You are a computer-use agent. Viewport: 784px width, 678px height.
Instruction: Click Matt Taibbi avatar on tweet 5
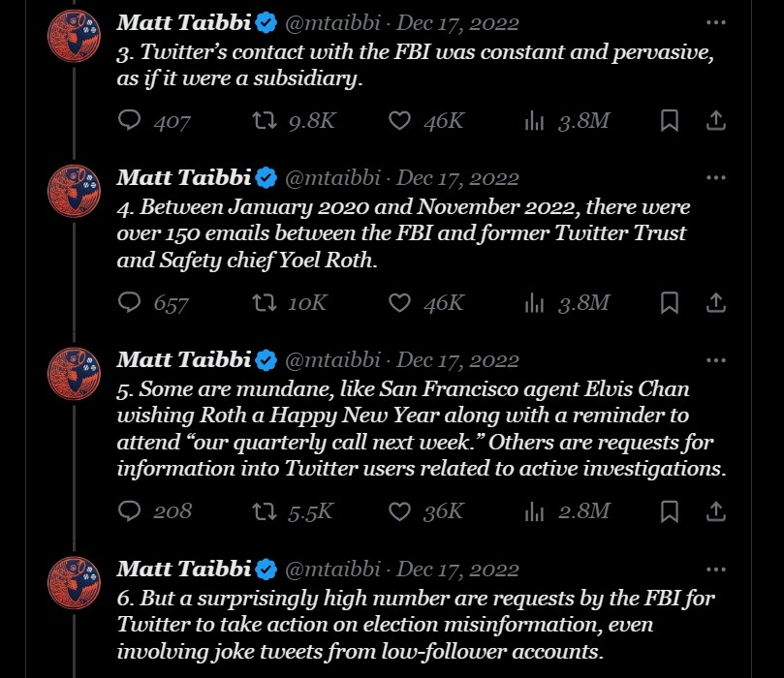[75, 374]
